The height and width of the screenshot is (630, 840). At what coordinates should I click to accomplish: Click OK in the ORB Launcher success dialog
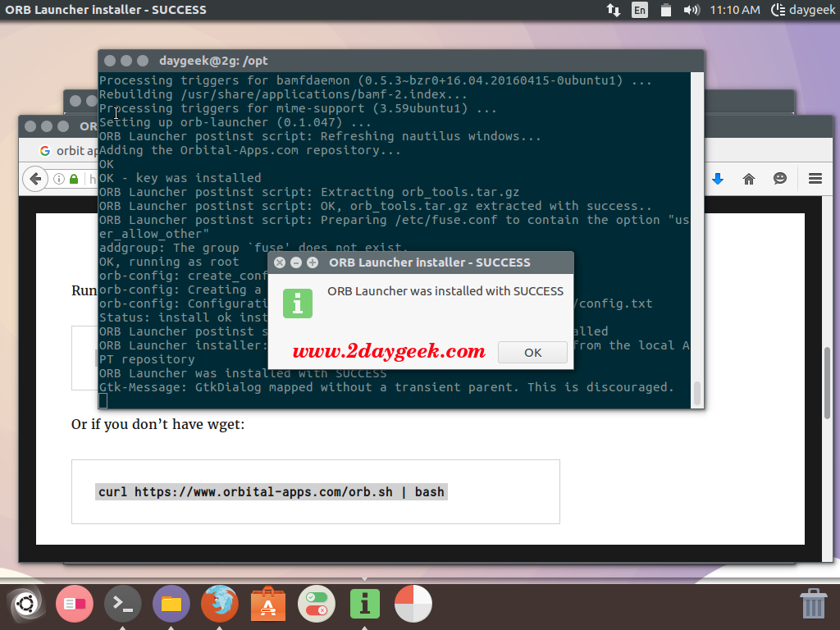(532, 353)
